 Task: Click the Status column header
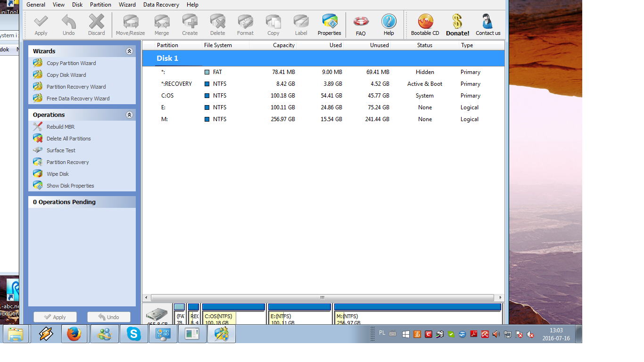[x=425, y=45]
